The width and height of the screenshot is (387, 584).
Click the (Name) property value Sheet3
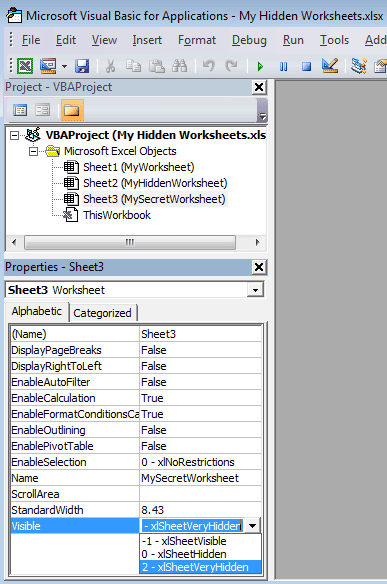pos(200,334)
